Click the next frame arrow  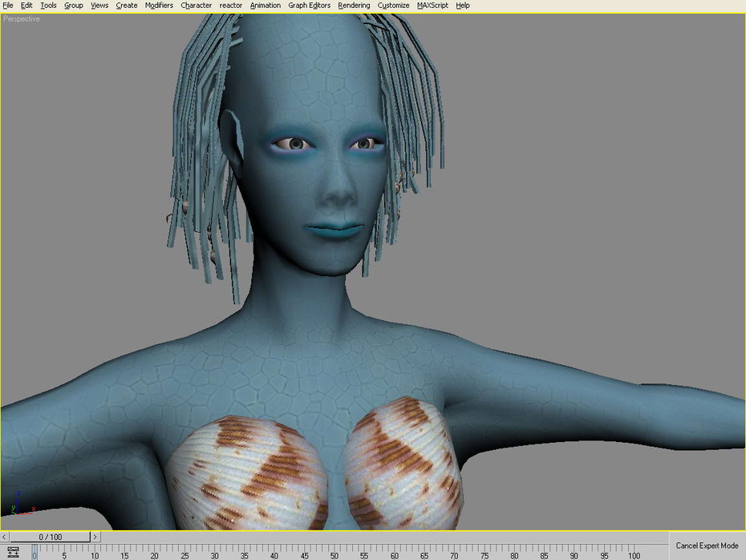point(95,537)
